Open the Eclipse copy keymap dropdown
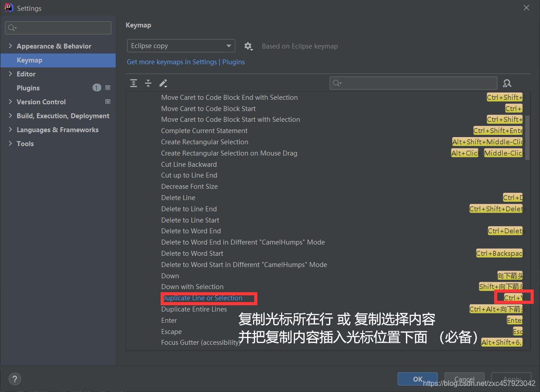 [181, 46]
